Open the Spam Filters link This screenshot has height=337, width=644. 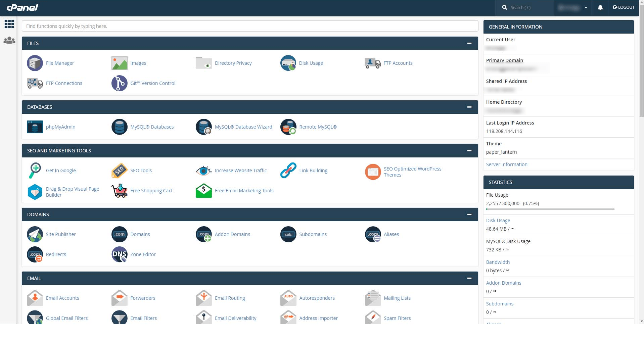(397, 318)
